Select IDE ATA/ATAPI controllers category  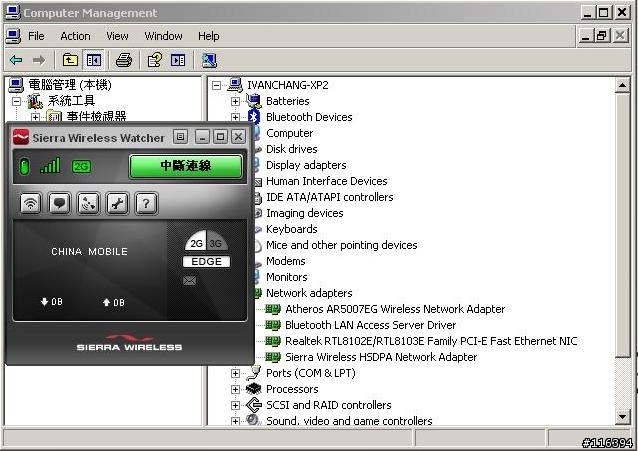(x=330, y=197)
